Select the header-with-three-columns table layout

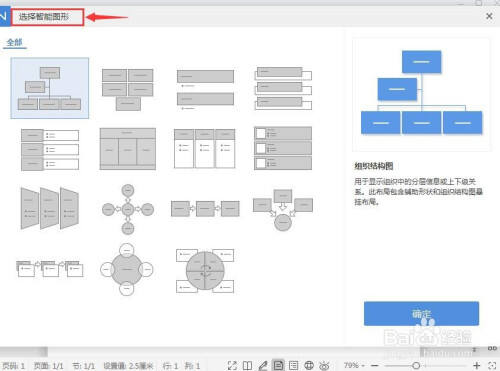(128, 149)
